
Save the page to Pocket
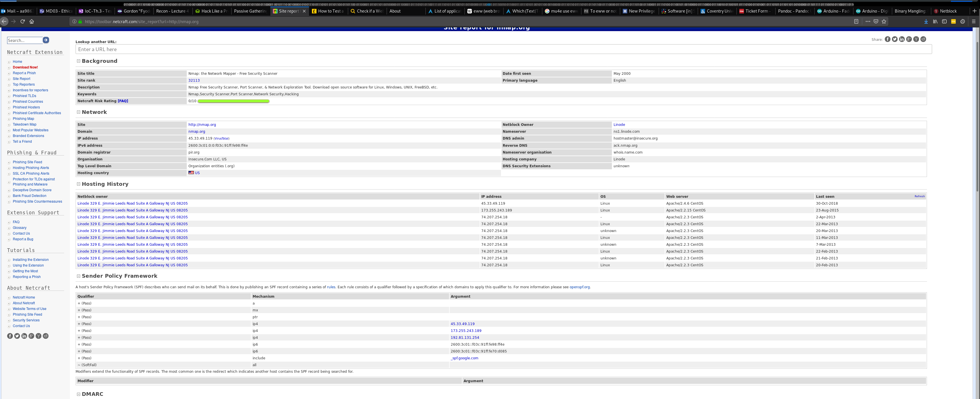tap(876, 22)
